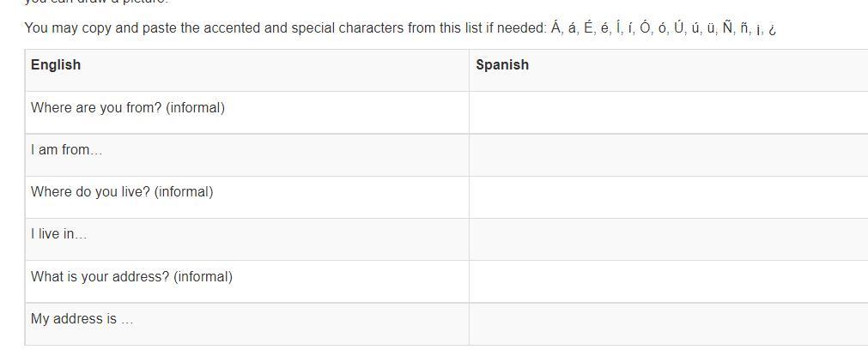The width and height of the screenshot is (868, 350).
Task: Click the ü character with diaeresis
Action: tap(711, 28)
